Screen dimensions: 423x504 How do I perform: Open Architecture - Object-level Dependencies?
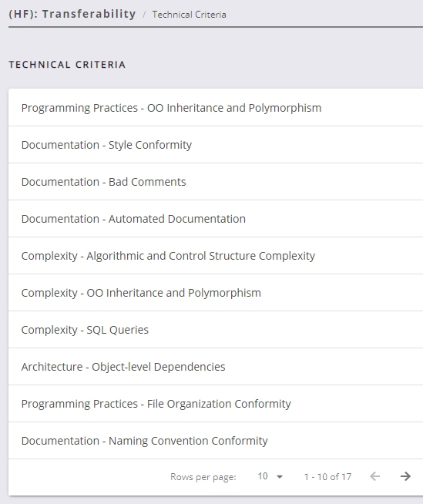[216, 366]
